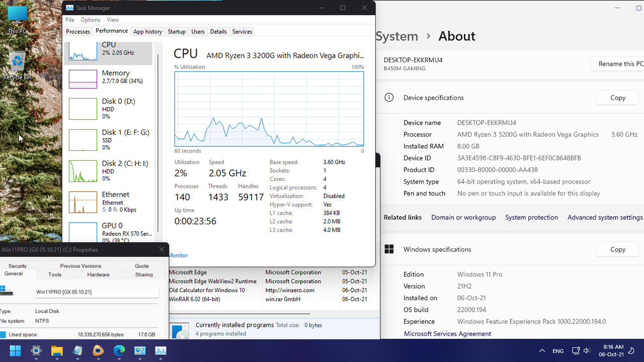Viewport: 644px width, 362px height.
Task: Open Quota tab in drive Properties
Action: tap(142, 266)
